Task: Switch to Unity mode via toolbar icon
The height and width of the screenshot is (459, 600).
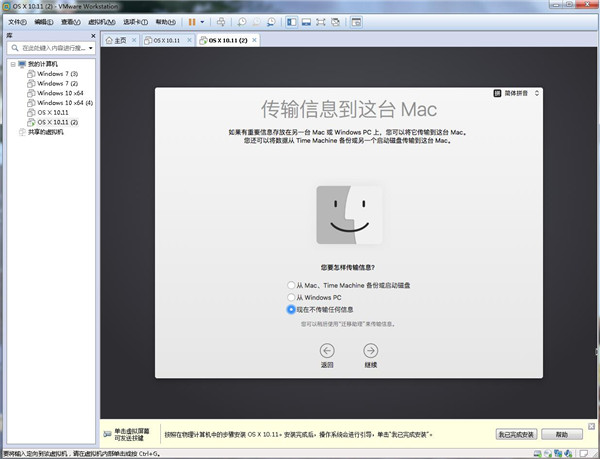Action: click(x=336, y=22)
